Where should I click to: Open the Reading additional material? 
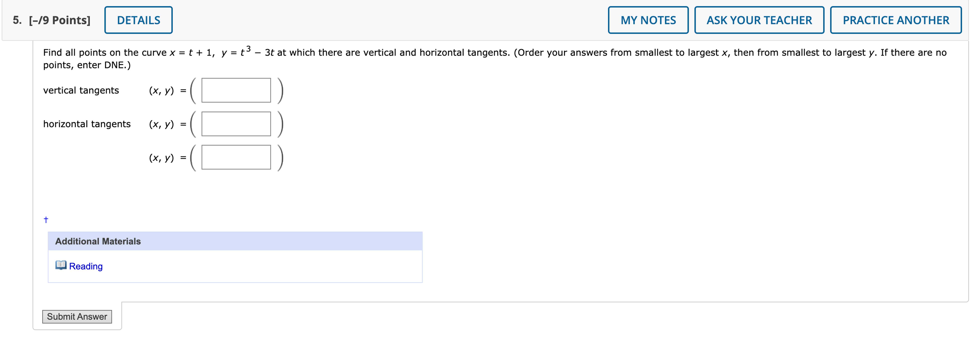click(x=86, y=266)
